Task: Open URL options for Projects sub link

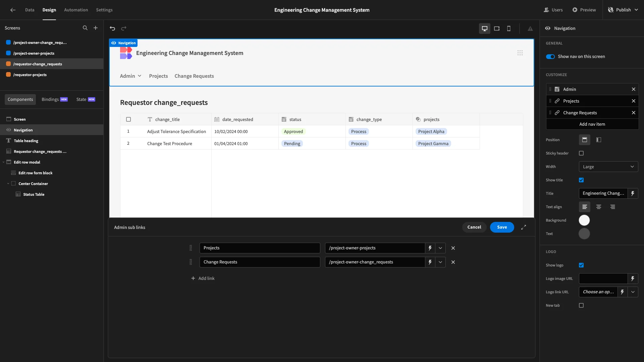Action: pyautogui.click(x=440, y=248)
